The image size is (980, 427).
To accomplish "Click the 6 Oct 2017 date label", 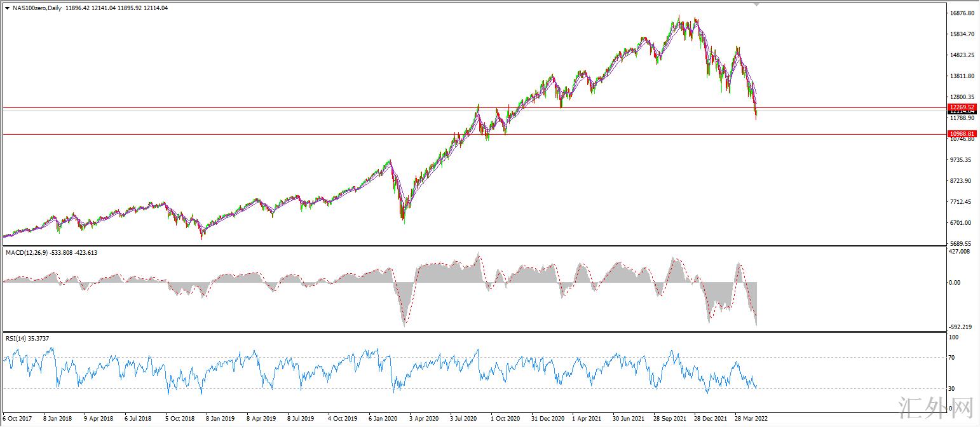I will [17, 419].
